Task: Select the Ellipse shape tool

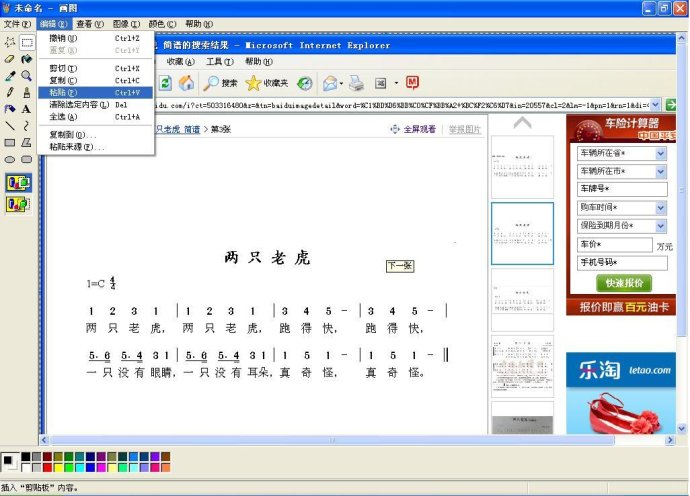Action: [10, 159]
